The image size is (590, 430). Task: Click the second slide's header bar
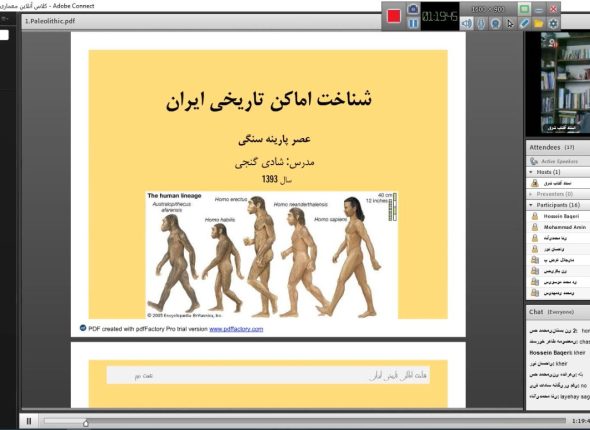click(268, 375)
